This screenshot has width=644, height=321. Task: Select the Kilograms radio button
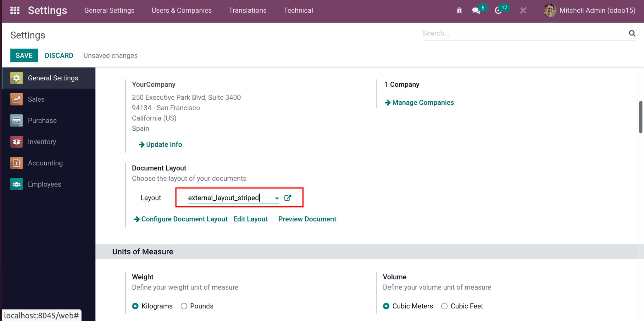(135, 306)
